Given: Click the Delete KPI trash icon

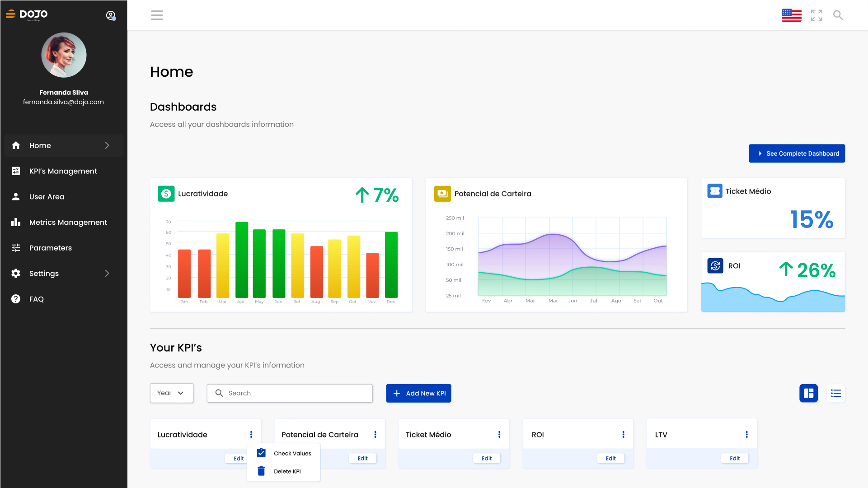Looking at the screenshot, I should pyautogui.click(x=261, y=471).
